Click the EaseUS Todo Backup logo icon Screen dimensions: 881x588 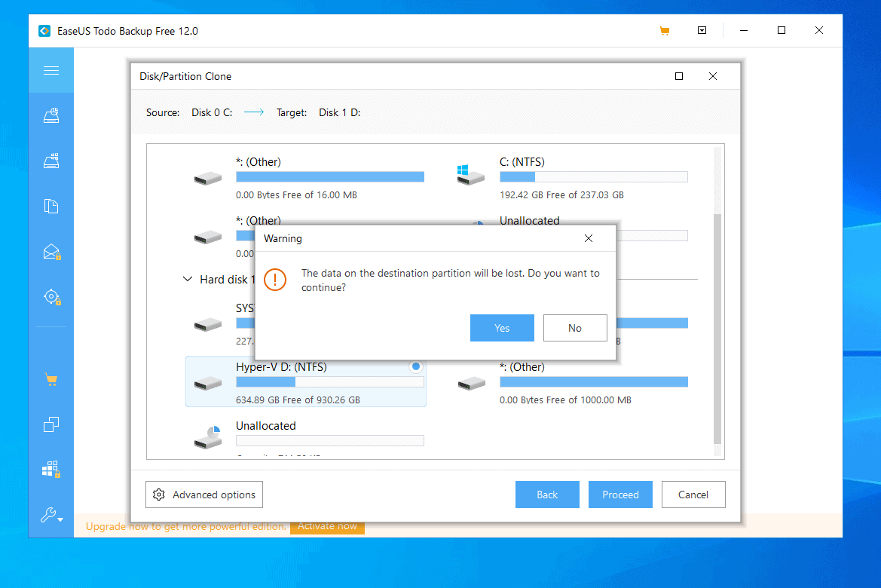click(x=44, y=31)
